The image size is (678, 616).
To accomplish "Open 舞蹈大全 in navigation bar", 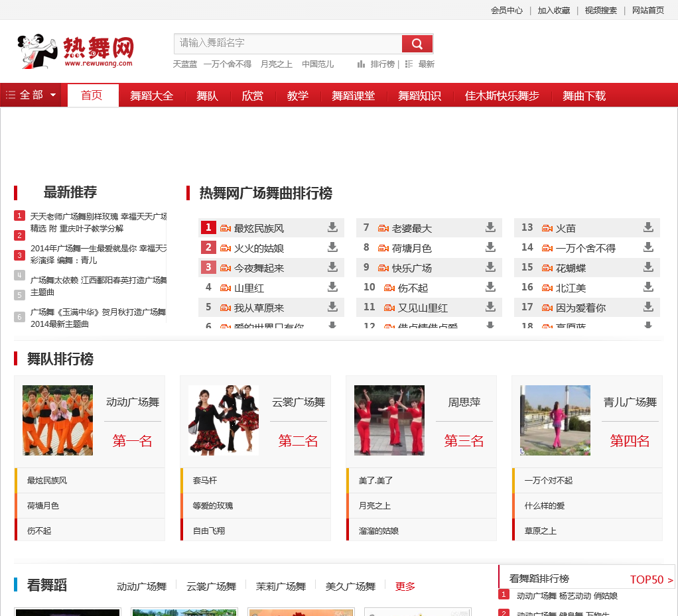I will 151,96.
